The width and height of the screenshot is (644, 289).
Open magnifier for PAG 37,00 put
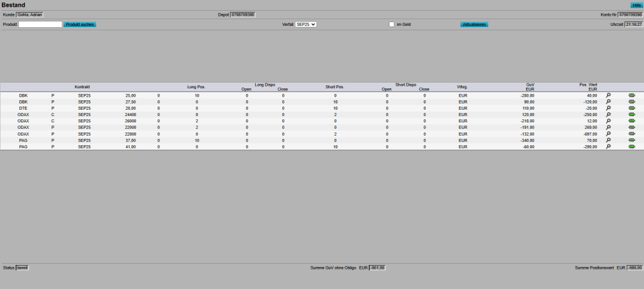pos(609,140)
